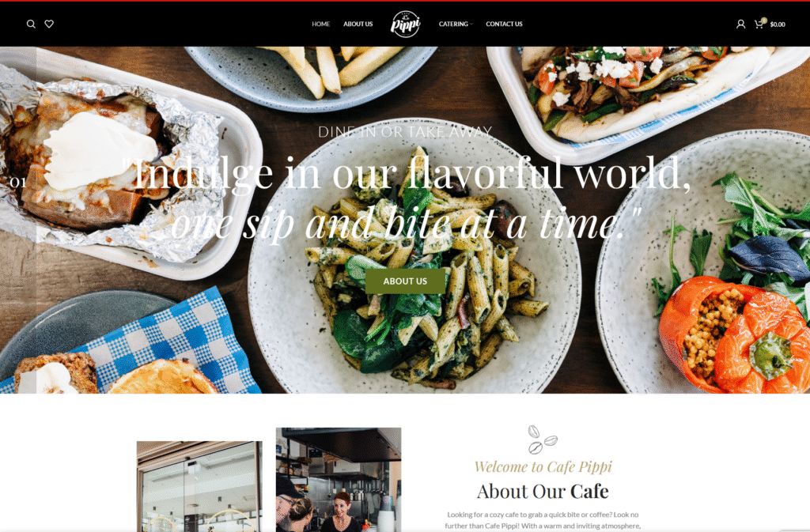Open the user account icon
Screen dimensions: 810x532
coord(740,24)
